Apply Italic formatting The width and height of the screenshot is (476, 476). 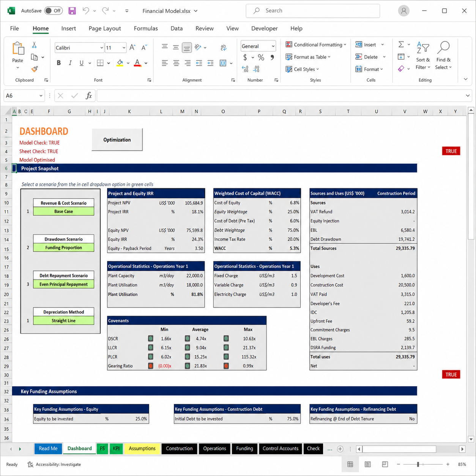pyautogui.click(x=70, y=63)
